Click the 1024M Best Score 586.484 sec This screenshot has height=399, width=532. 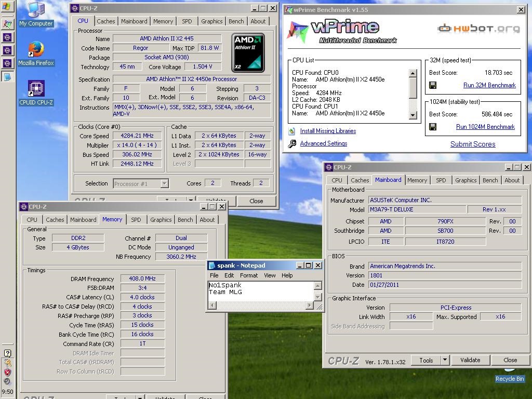click(x=497, y=114)
